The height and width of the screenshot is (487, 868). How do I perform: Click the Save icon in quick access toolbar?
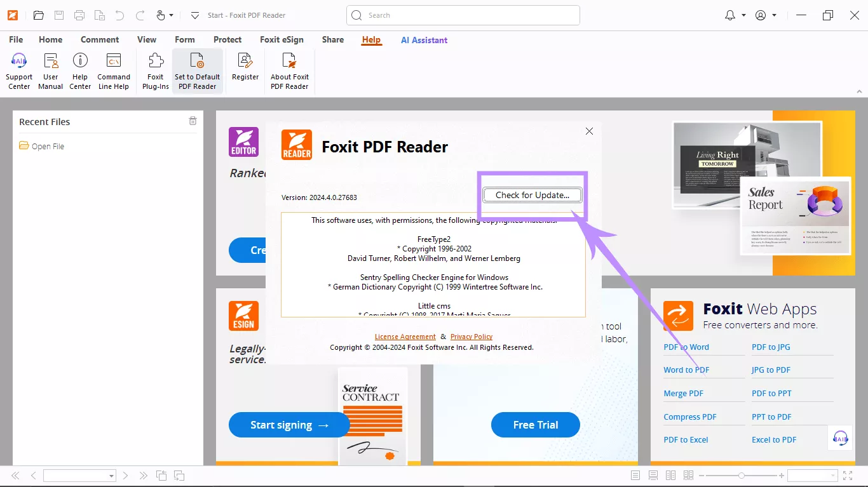tap(59, 15)
